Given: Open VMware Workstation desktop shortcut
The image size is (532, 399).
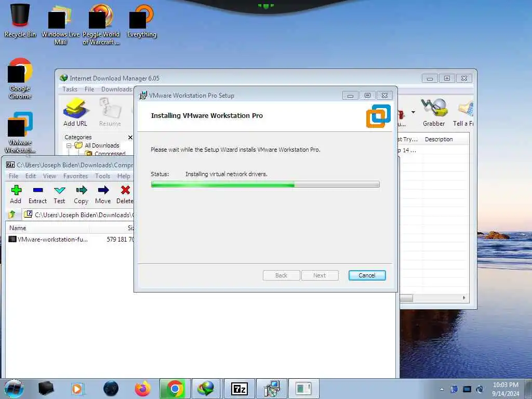Looking at the screenshot, I should (x=20, y=132).
